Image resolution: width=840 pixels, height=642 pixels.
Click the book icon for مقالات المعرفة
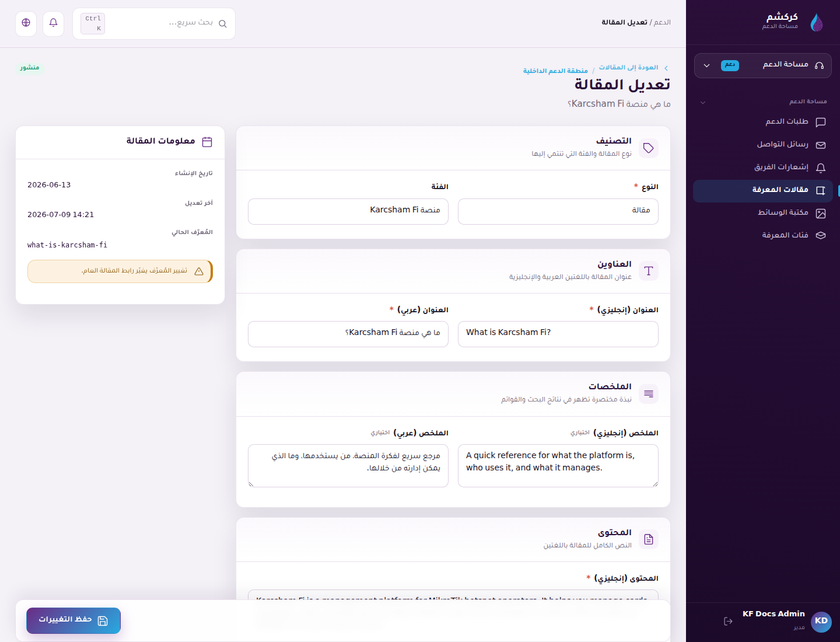[x=821, y=190]
